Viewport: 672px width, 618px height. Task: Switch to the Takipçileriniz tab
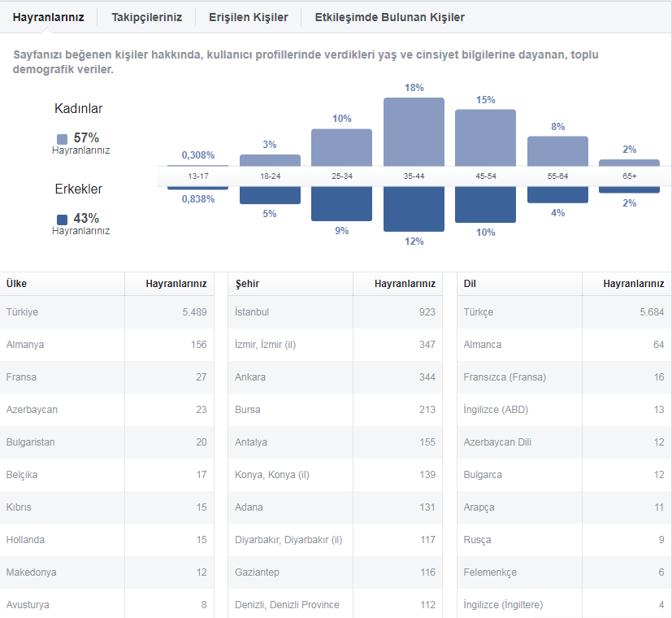click(146, 17)
